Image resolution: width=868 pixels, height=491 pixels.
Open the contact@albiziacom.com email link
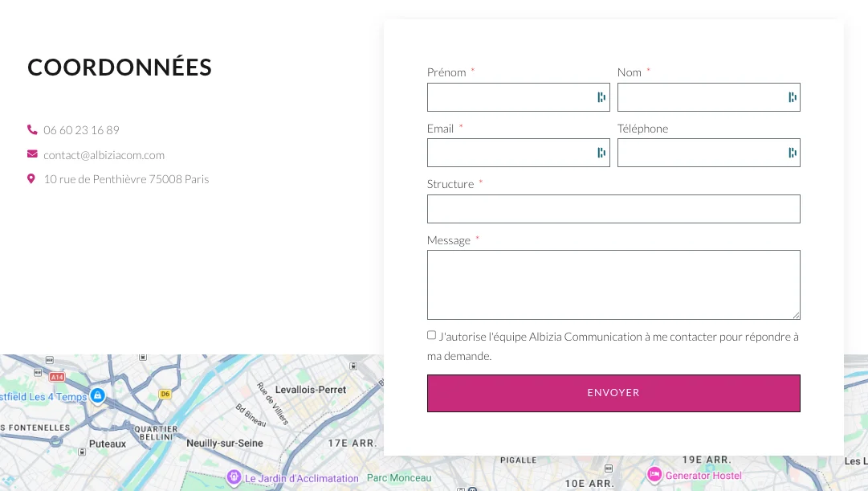104,155
